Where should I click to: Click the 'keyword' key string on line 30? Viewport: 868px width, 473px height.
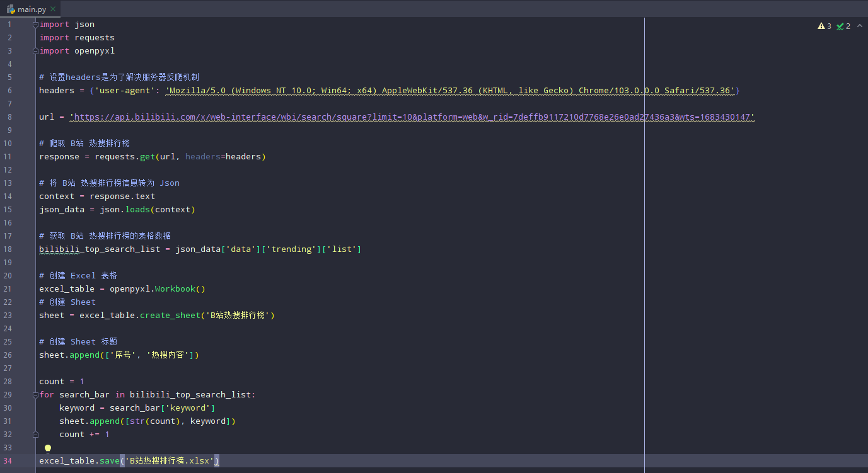(x=188, y=408)
